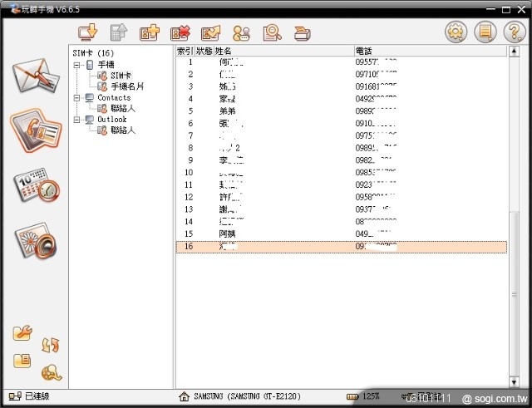The image size is (532, 408).
Task: Select the Outlook tree item
Action: point(112,120)
